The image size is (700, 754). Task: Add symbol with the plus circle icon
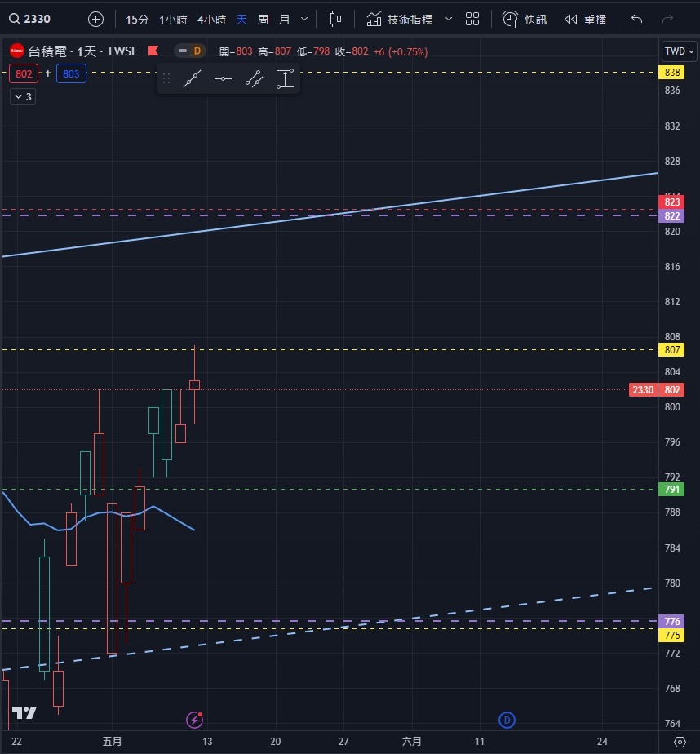(95, 20)
